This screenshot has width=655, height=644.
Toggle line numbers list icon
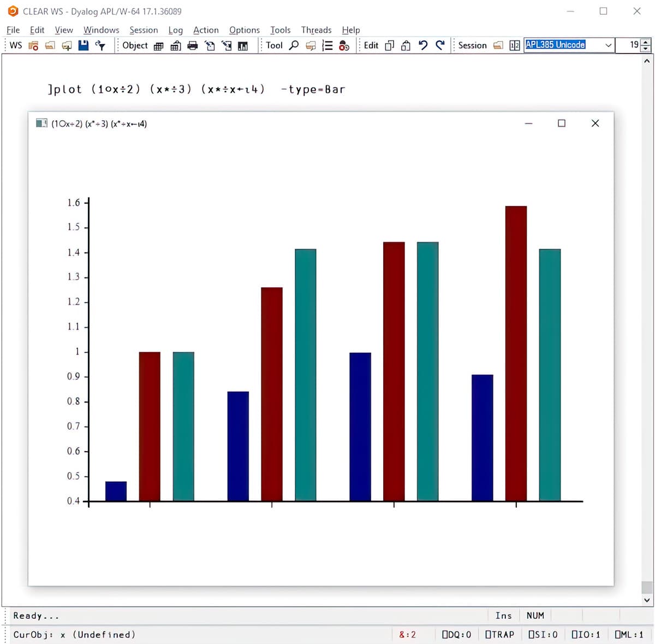[x=327, y=46]
